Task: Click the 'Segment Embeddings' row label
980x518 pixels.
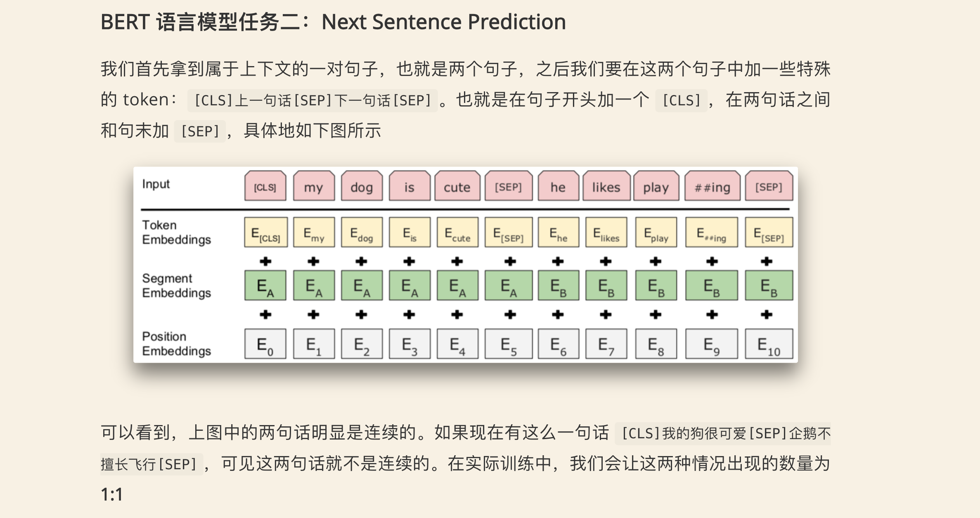Action: coord(176,285)
